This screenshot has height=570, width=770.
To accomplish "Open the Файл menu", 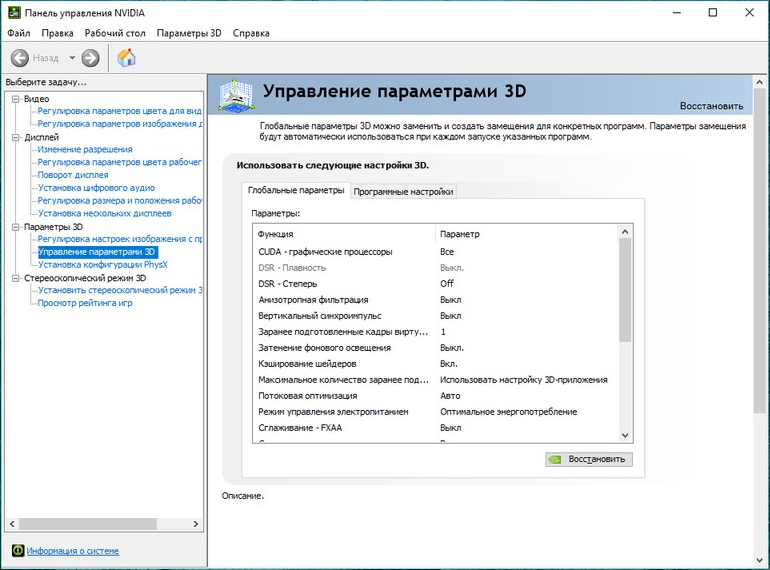I will coord(19,33).
